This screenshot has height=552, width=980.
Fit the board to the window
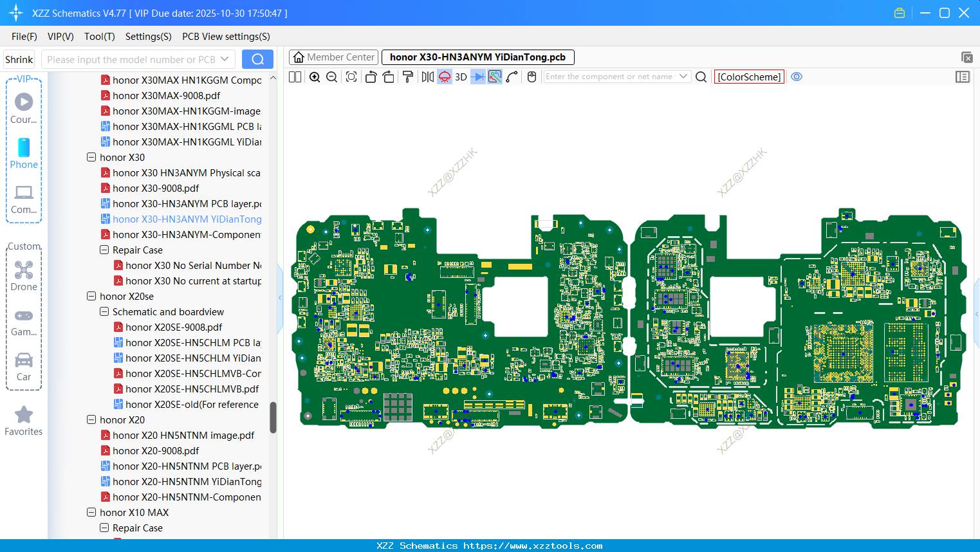(351, 77)
